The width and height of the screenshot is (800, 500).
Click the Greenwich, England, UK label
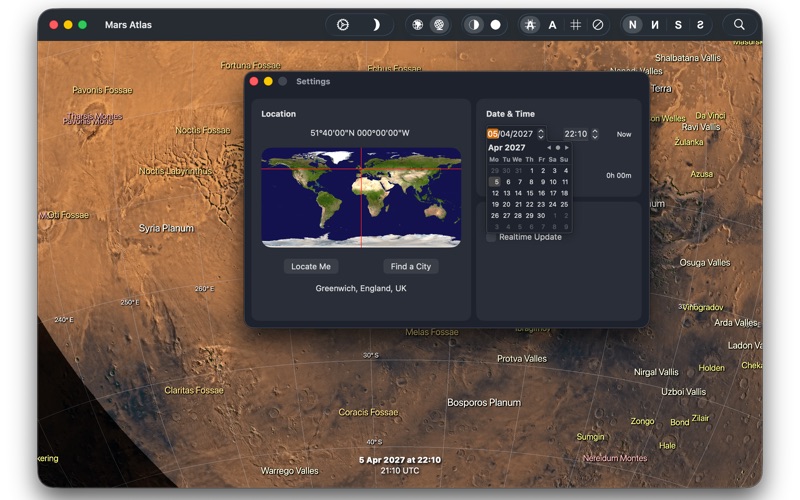point(361,288)
